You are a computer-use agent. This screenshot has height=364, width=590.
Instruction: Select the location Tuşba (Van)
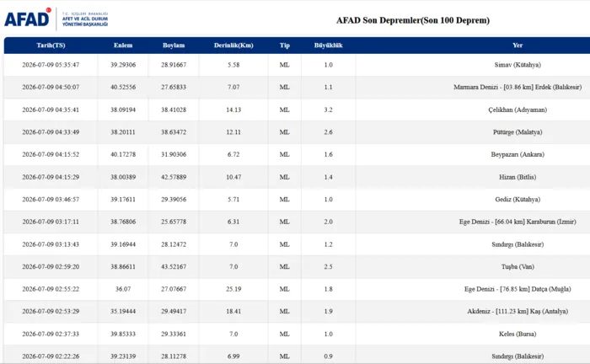[518, 266]
